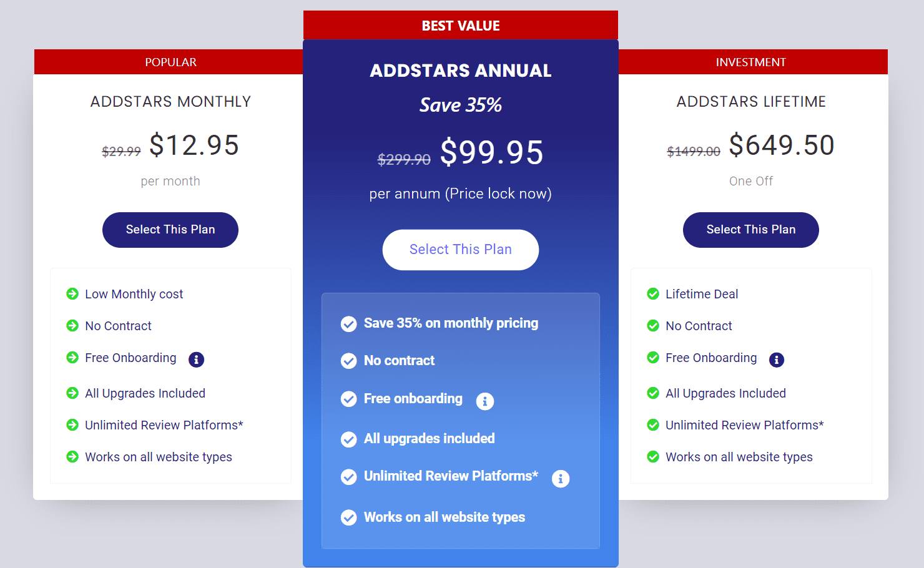Click the $649.50 Lifetime price text
Screen dimensions: 924x568
[x=782, y=145]
